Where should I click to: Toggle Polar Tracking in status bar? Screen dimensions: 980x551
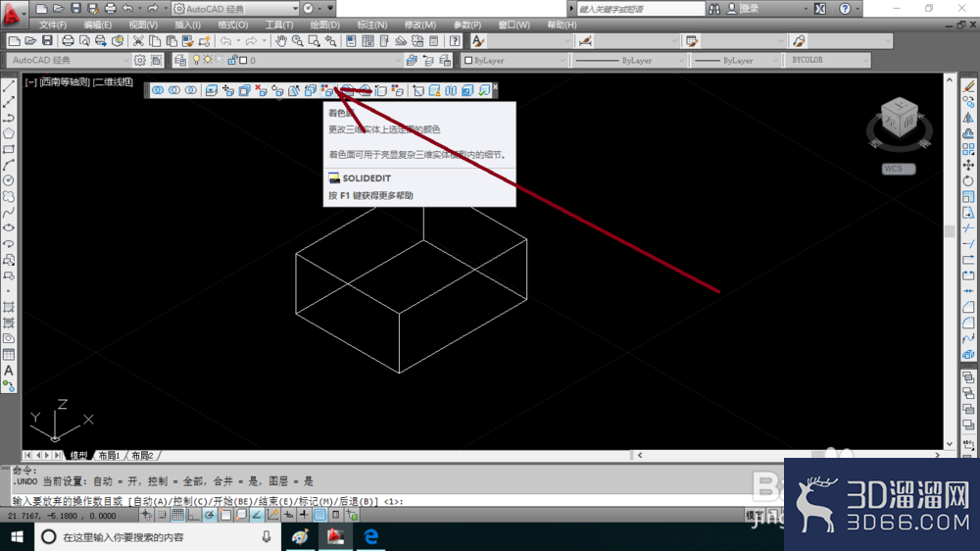point(210,516)
